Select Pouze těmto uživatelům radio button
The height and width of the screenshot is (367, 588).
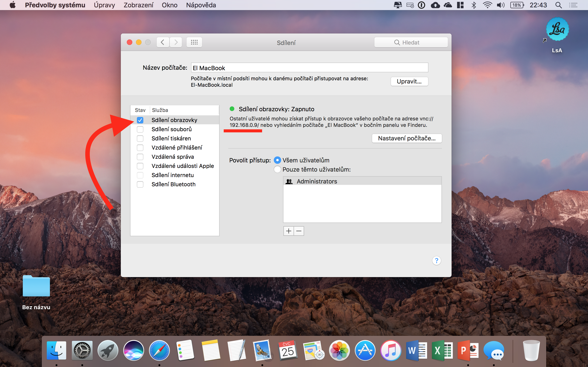coord(277,170)
